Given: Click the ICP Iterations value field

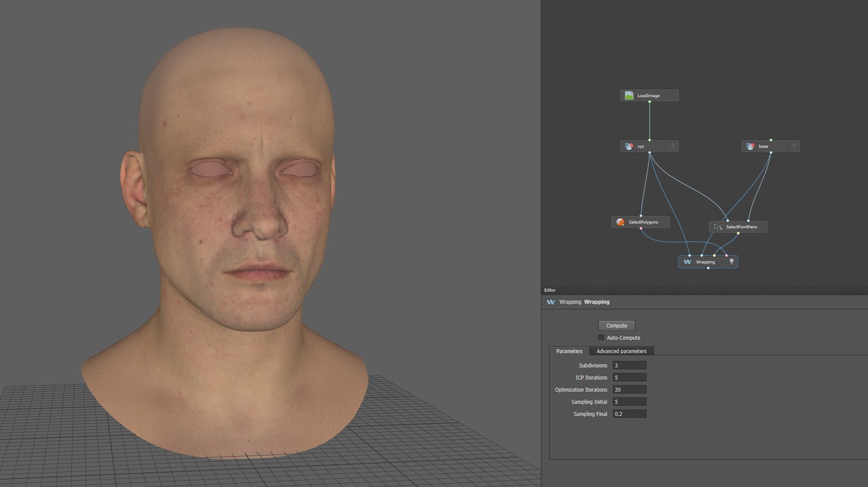Looking at the screenshot, I should [629, 378].
